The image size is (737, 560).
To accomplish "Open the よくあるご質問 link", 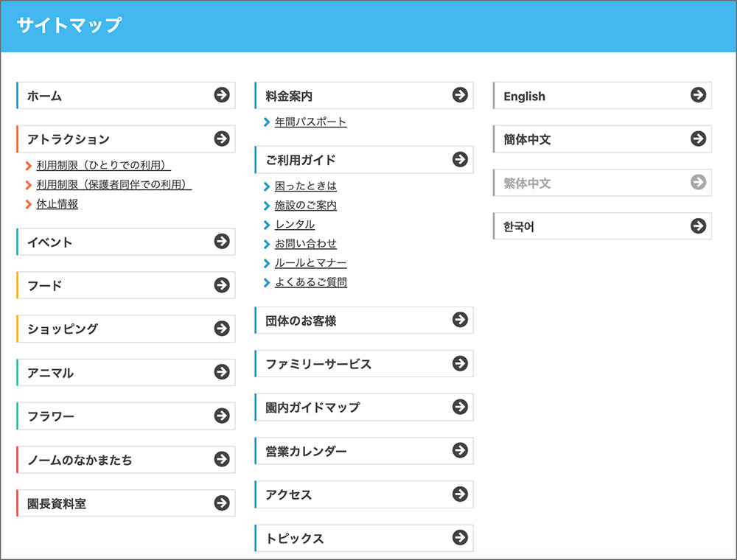I will click(x=311, y=282).
